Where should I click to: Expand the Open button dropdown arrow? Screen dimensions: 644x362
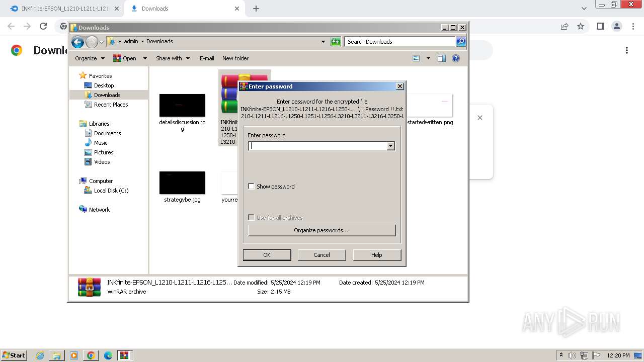[145, 58]
